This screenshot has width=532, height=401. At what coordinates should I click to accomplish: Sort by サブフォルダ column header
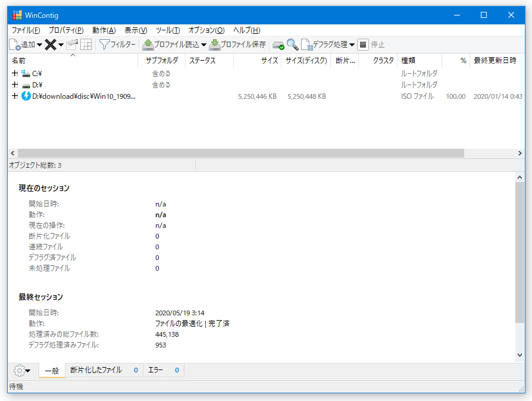tap(161, 60)
